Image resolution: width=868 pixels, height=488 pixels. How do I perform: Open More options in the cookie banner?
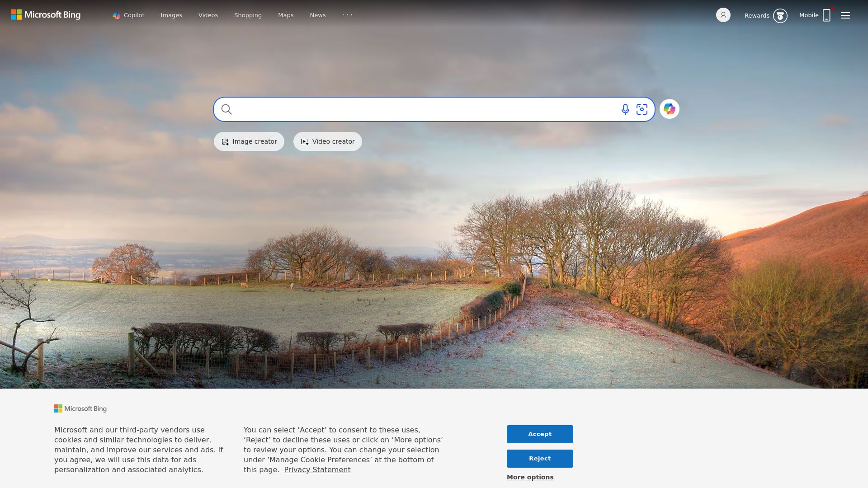(x=529, y=477)
